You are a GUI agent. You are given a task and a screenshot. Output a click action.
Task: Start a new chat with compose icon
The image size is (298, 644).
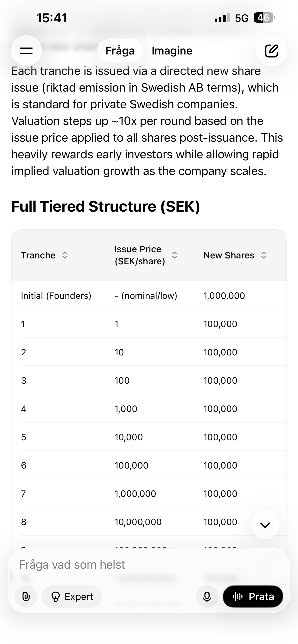click(x=272, y=51)
